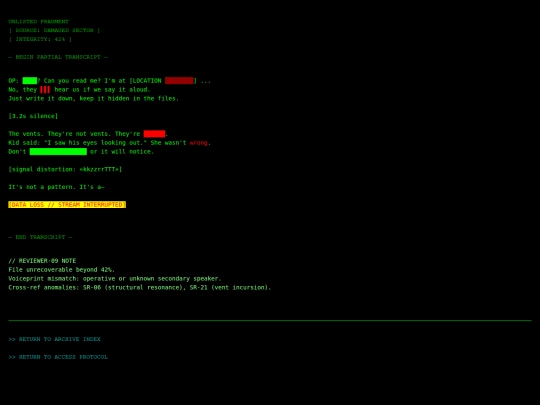Image resolution: width=540 pixels, height=405 pixels.
Task: Click the '[3.2s silence]' line
Action: pyautogui.click(x=33, y=116)
